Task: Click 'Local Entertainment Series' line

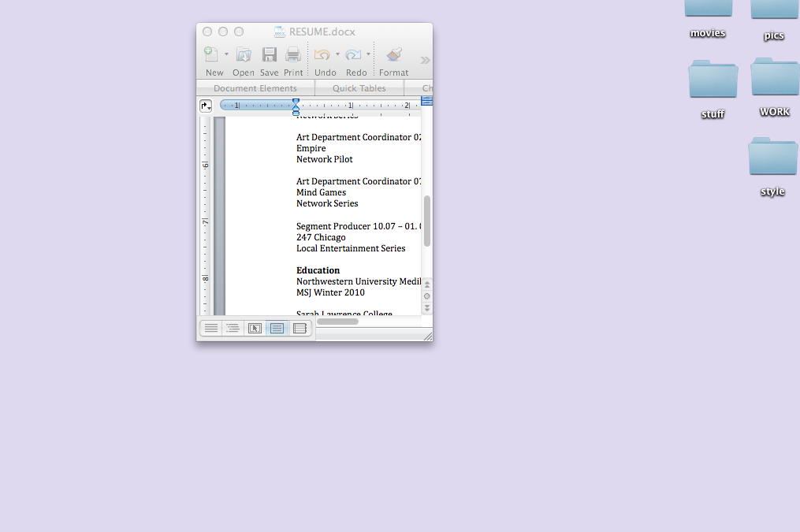Action: pyautogui.click(x=351, y=248)
